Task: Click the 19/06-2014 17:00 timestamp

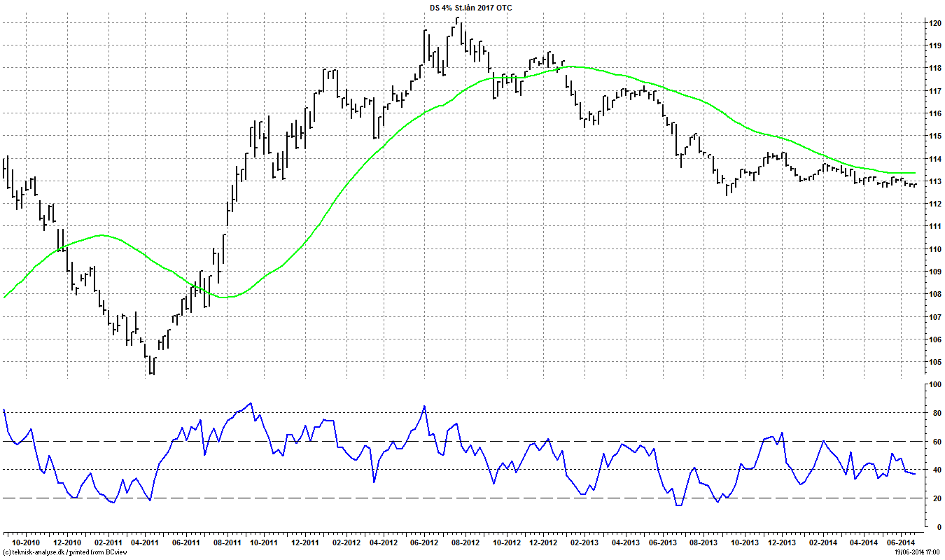Action: click(918, 552)
